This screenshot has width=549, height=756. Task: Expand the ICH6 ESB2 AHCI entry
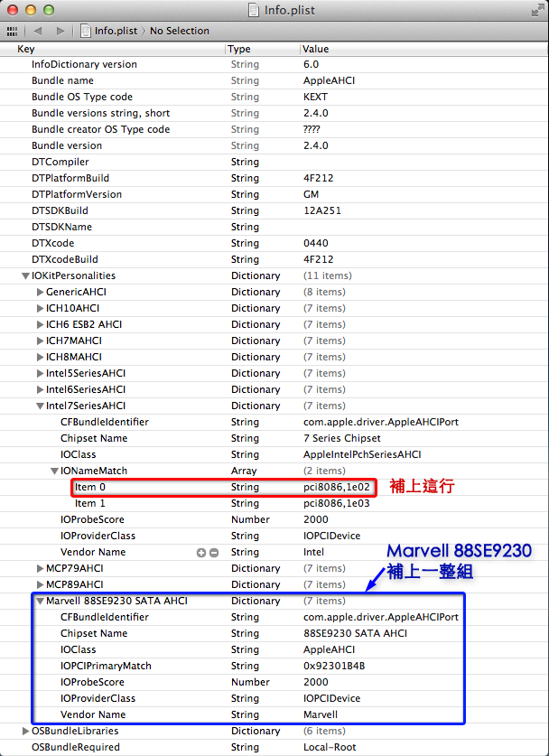(x=40, y=325)
